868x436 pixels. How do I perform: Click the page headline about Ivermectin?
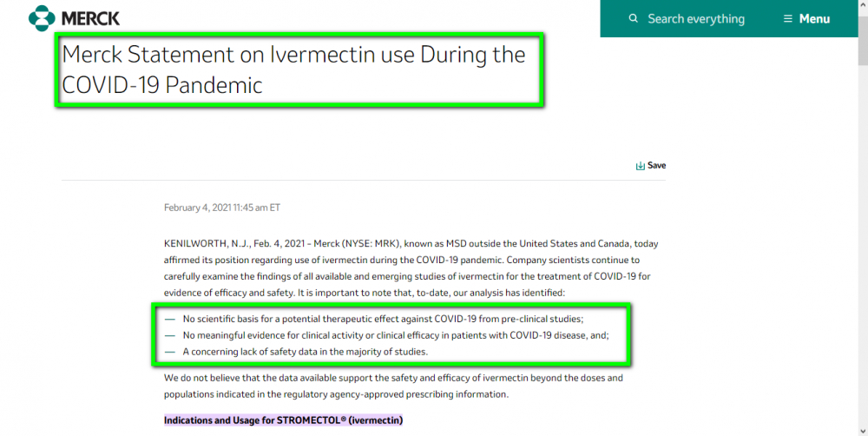pyautogui.click(x=293, y=69)
